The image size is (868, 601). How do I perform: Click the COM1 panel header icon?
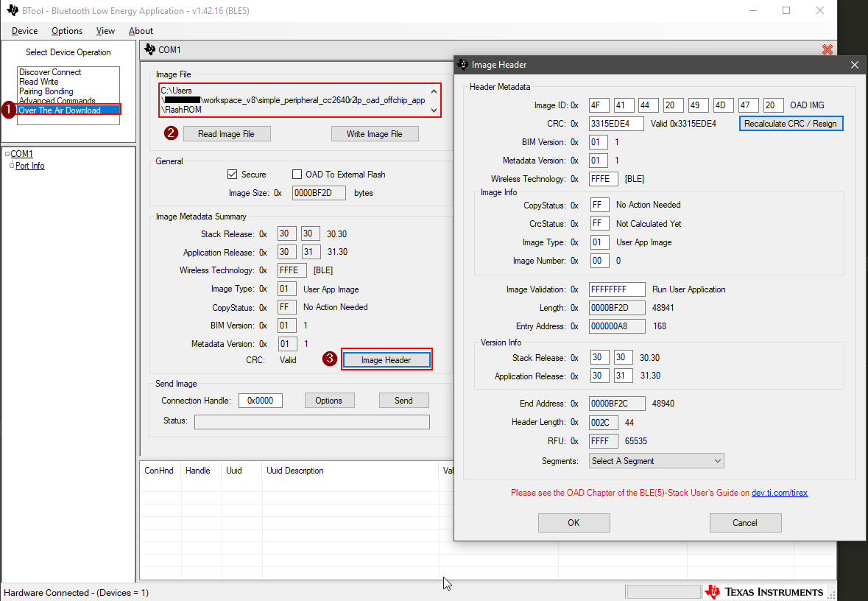click(150, 49)
